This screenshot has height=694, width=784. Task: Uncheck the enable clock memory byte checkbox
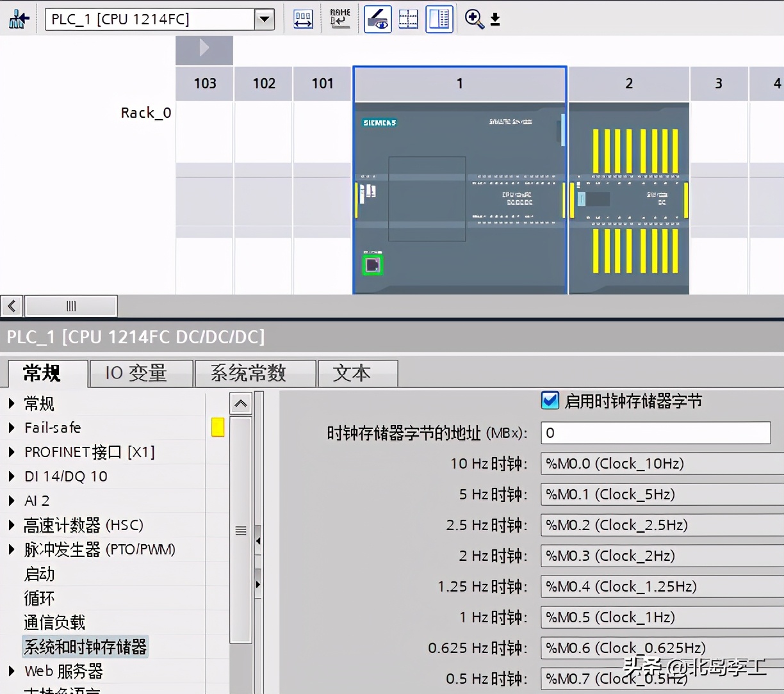(x=550, y=401)
